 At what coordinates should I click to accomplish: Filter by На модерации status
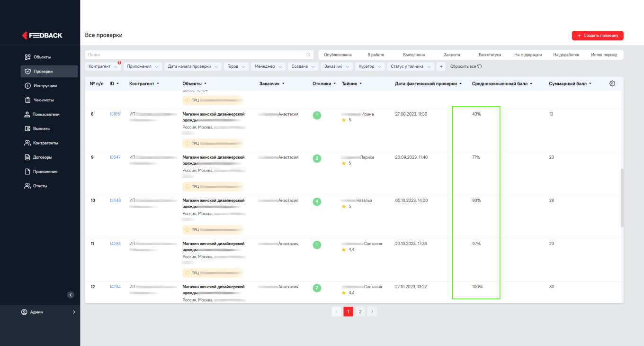tap(528, 55)
